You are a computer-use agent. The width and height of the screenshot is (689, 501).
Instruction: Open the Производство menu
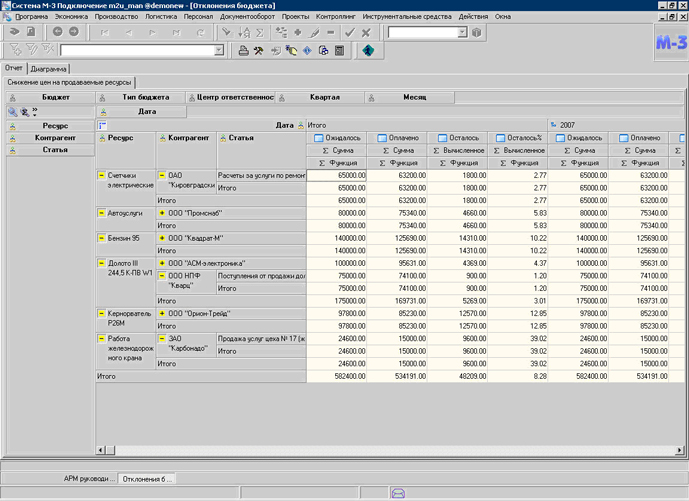[116, 17]
